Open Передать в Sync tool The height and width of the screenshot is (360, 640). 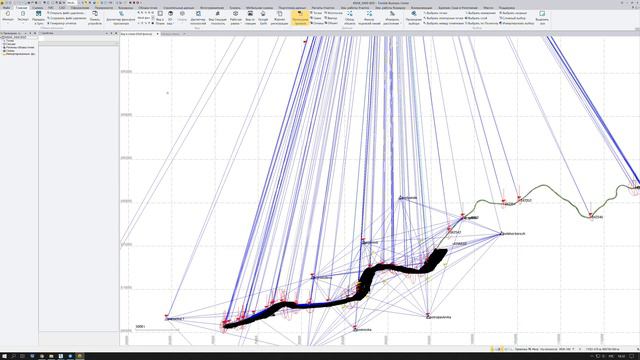(x=38, y=18)
